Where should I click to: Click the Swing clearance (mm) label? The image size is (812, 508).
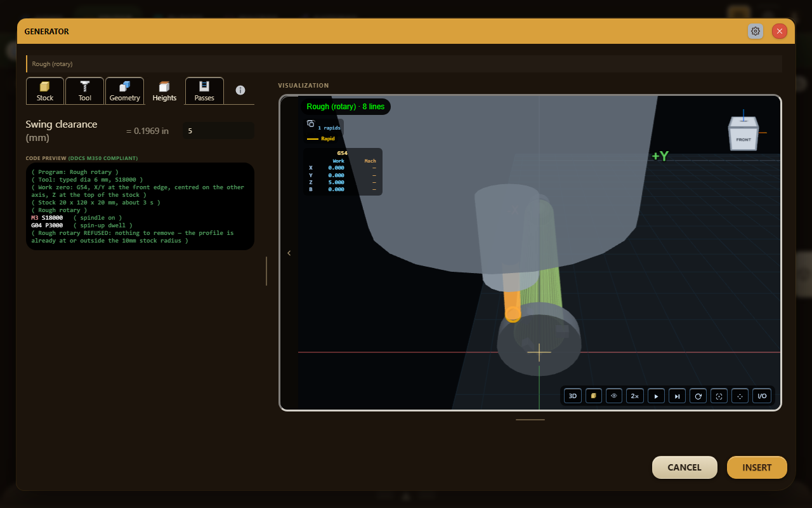[x=62, y=131]
